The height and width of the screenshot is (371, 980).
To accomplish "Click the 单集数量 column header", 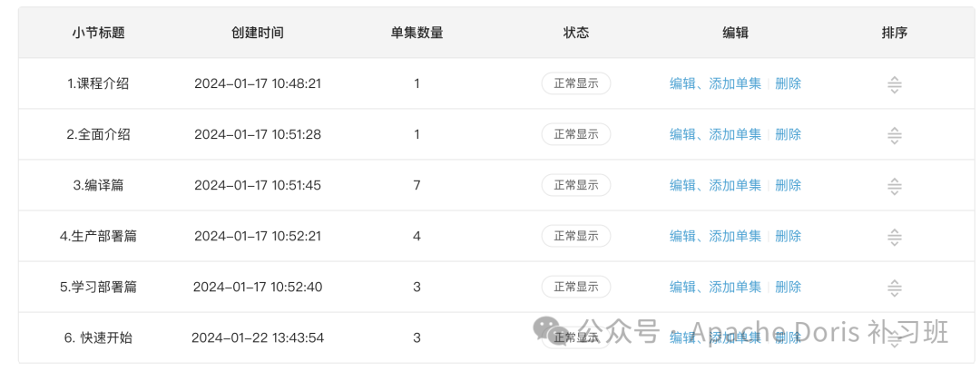I will [x=416, y=33].
